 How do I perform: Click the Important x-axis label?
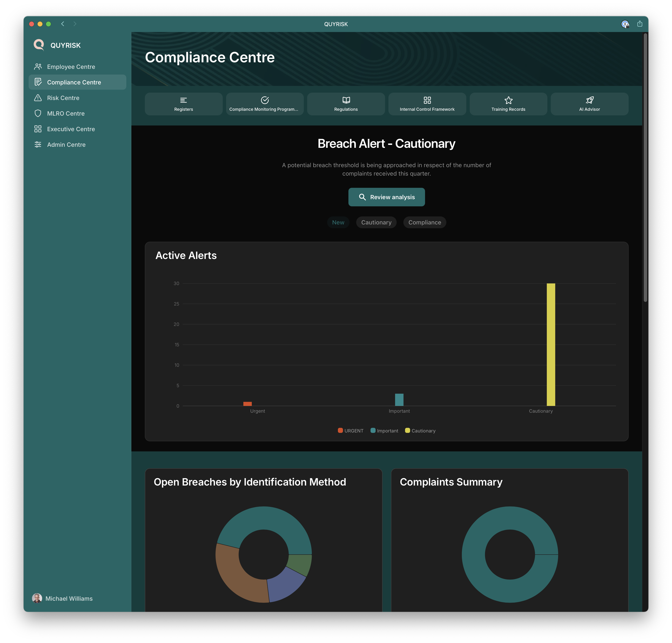click(399, 411)
